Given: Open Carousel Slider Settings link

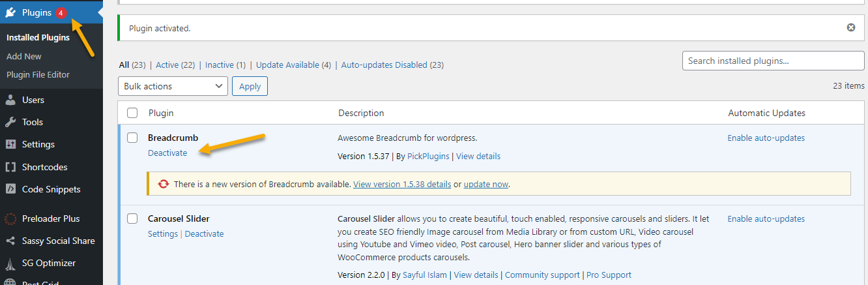Looking at the screenshot, I should click(163, 233).
